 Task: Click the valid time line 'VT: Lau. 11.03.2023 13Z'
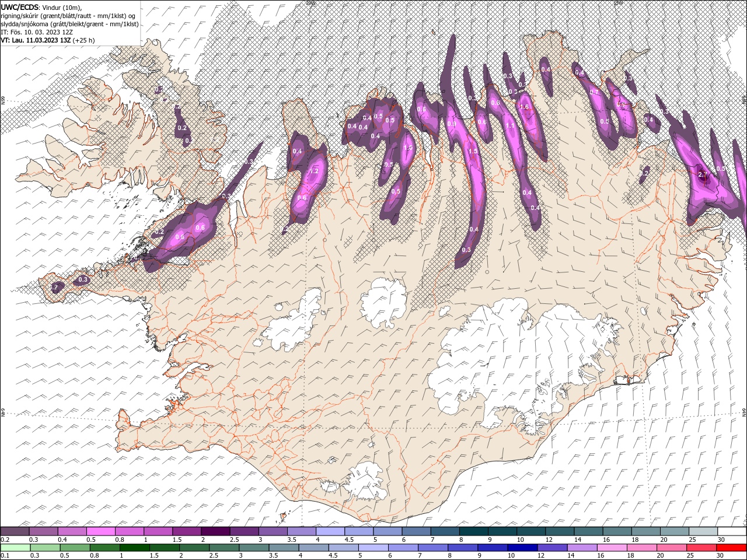point(36,40)
